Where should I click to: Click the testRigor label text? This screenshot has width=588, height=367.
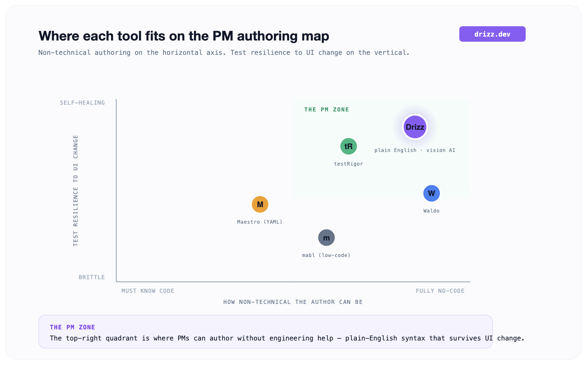(x=348, y=164)
